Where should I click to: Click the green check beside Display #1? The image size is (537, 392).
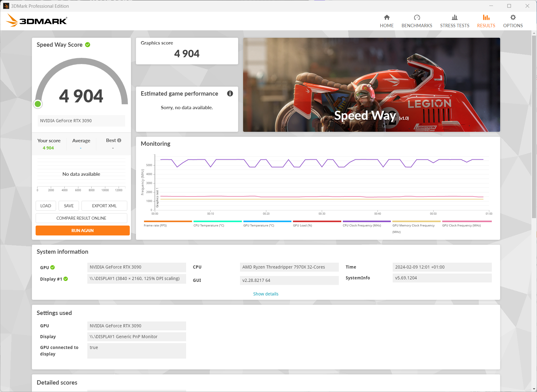[66, 279]
